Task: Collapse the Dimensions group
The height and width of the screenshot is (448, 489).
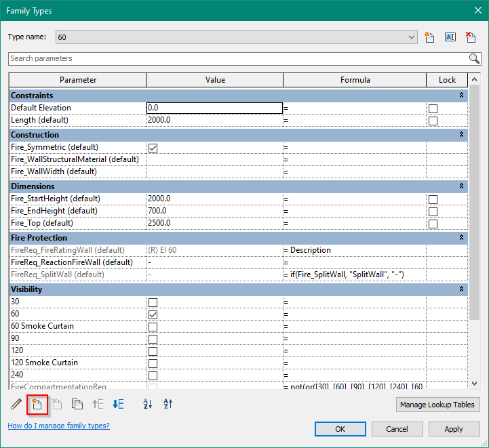Action: pos(461,186)
